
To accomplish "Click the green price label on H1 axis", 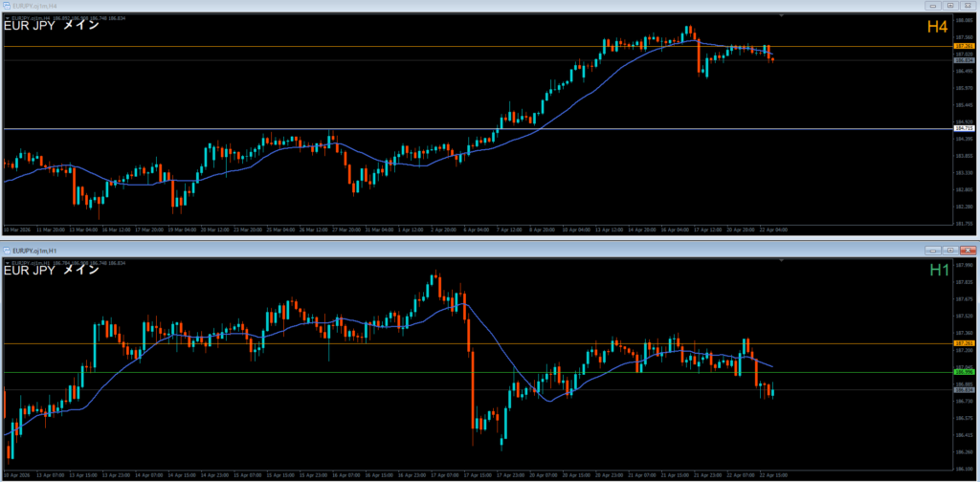I will (964, 372).
